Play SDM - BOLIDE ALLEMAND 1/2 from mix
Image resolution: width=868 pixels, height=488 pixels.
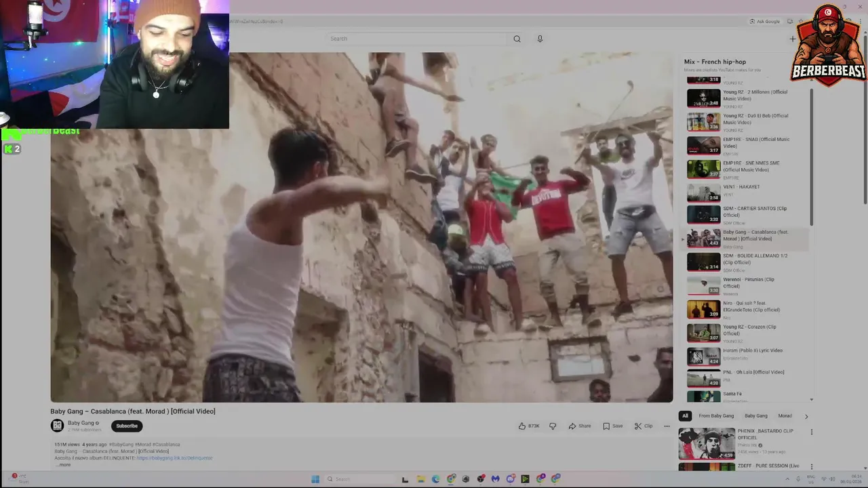746,262
